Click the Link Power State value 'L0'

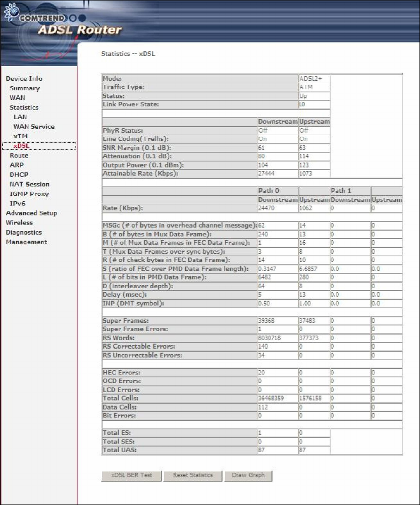(302, 104)
